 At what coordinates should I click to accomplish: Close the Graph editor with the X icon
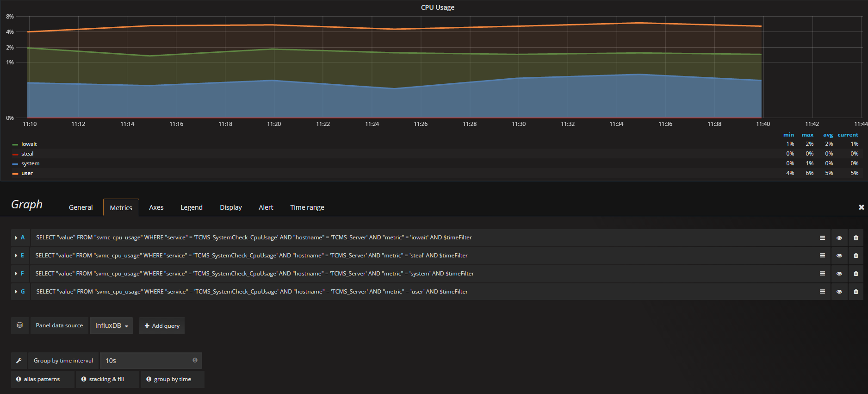click(861, 207)
